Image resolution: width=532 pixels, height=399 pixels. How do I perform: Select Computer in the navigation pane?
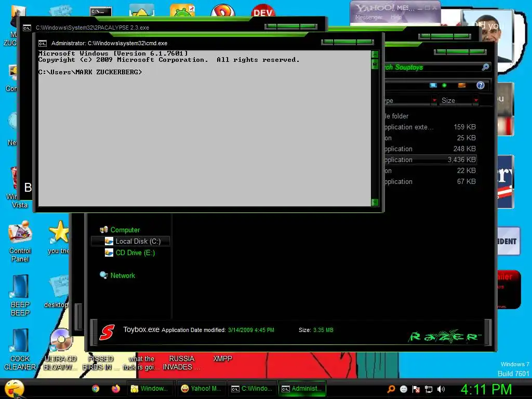(x=125, y=230)
